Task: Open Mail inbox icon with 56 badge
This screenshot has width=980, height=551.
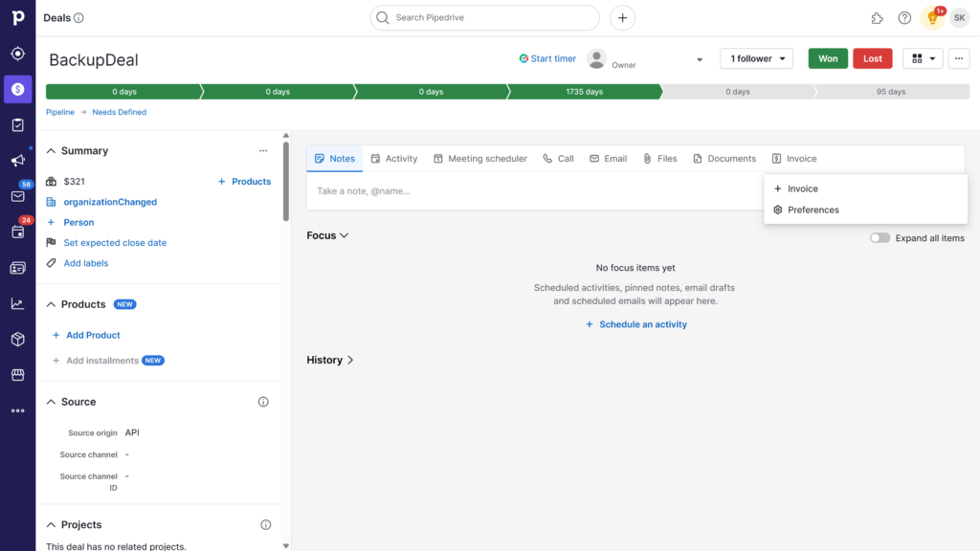Action: [x=17, y=196]
